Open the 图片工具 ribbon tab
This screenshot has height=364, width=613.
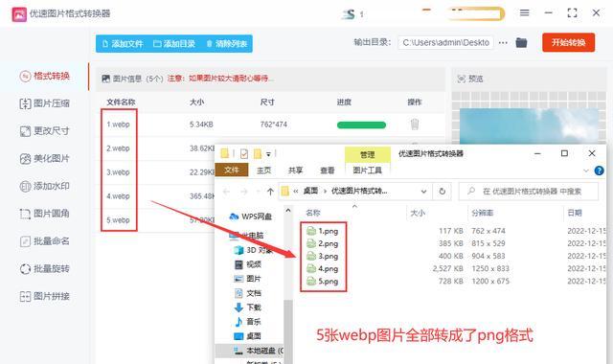pyautogui.click(x=368, y=171)
